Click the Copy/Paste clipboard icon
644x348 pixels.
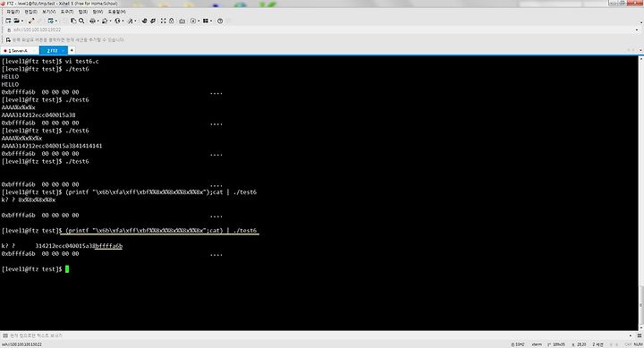tap(73, 21)
